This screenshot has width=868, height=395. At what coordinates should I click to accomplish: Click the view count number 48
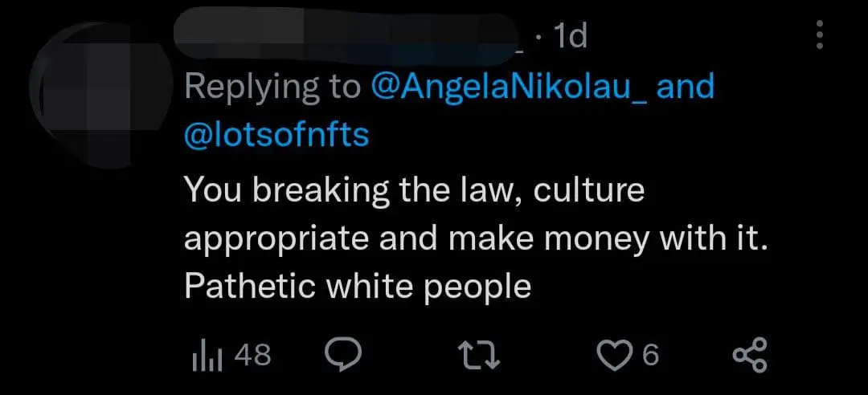click(x=253, y=354)
